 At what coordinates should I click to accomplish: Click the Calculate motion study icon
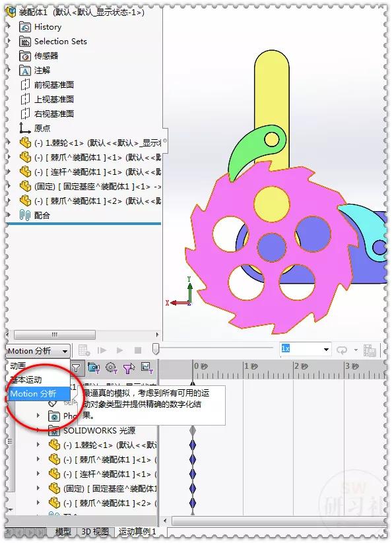click(84, 350)
